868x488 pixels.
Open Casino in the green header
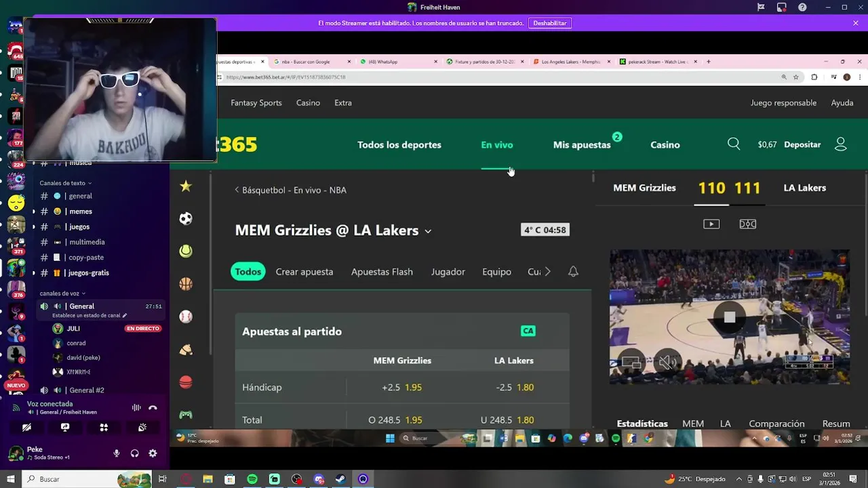[665, 145]
